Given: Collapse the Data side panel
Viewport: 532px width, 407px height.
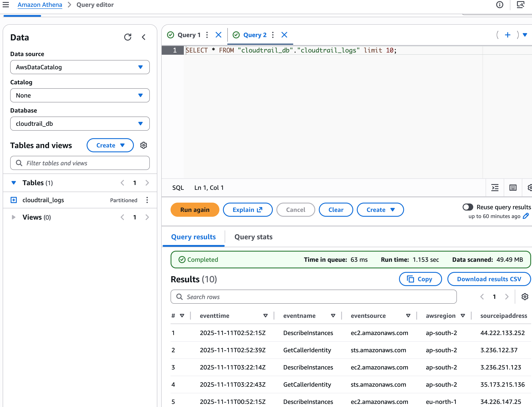Looking at the screenshot, I should click(x=144, y=37).
